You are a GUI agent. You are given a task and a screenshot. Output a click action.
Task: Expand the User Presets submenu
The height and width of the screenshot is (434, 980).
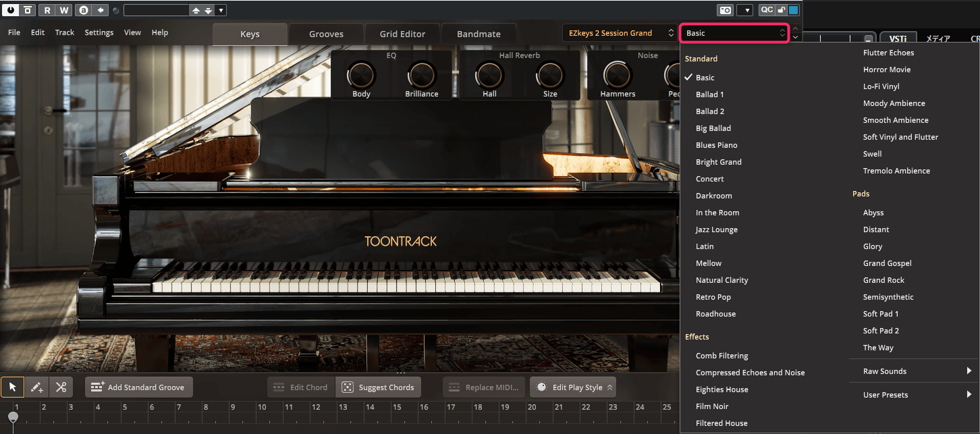(x=886, y=394)
